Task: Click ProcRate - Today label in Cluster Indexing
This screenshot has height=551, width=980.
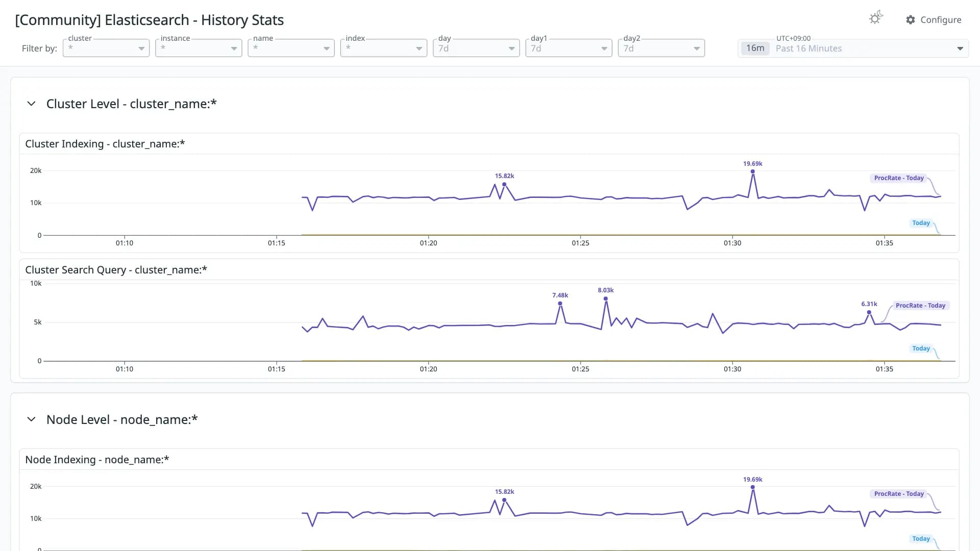Action: pyautogui.click(x=899, y=178)
